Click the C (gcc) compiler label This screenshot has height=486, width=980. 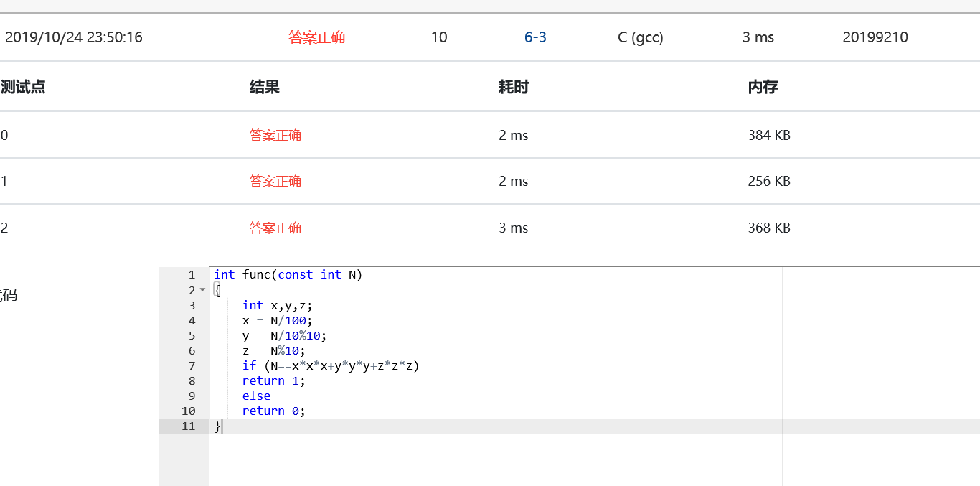(x=640, y=37)
